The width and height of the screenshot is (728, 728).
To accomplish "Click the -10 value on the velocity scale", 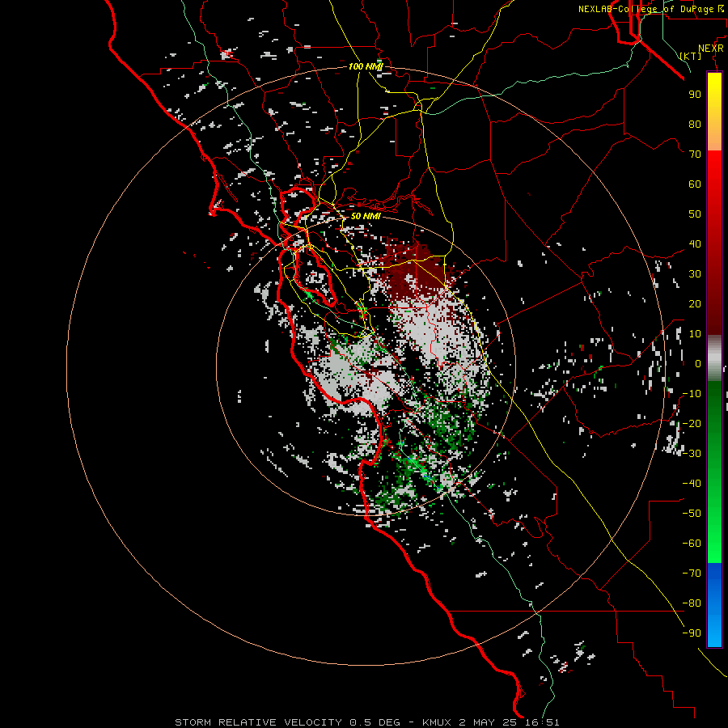I will pyautogui.click(x=692, y=394).
